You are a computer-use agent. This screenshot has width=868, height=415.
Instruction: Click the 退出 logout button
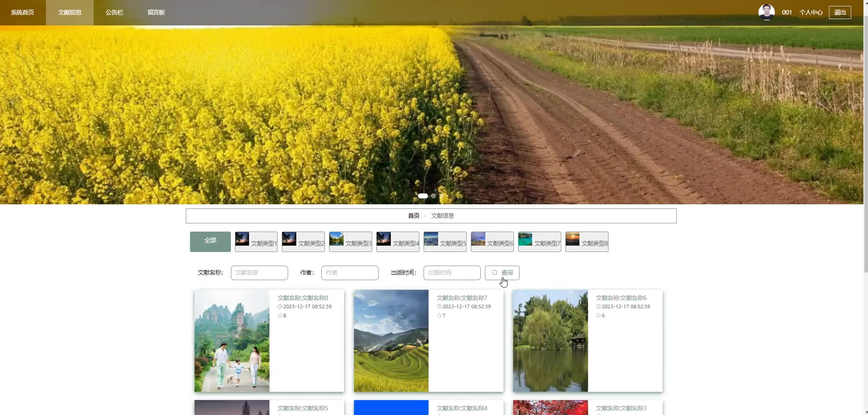coord(840,12)
